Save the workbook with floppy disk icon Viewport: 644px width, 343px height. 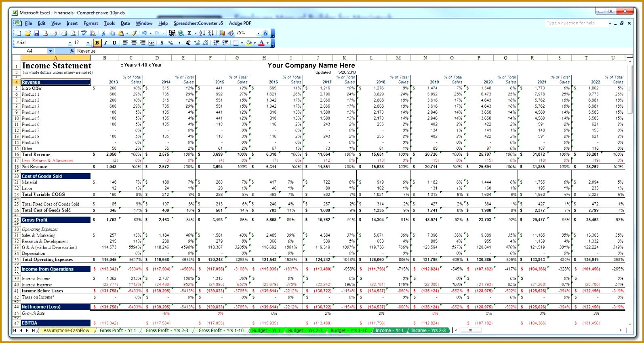36,33
